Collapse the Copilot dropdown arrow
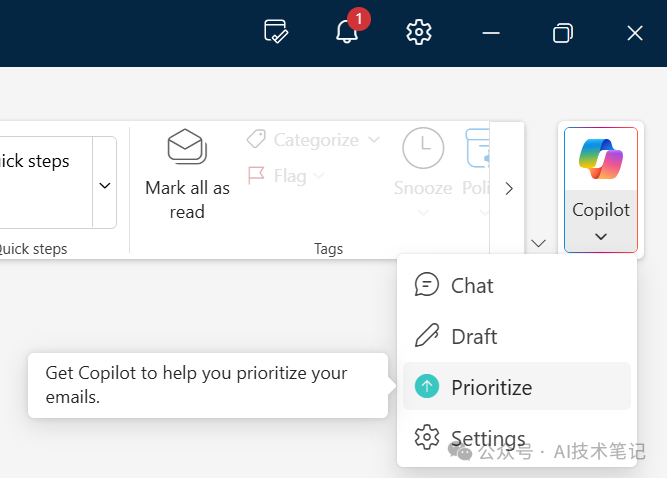This screenshot has width=667, height=478. pos(601,236)
